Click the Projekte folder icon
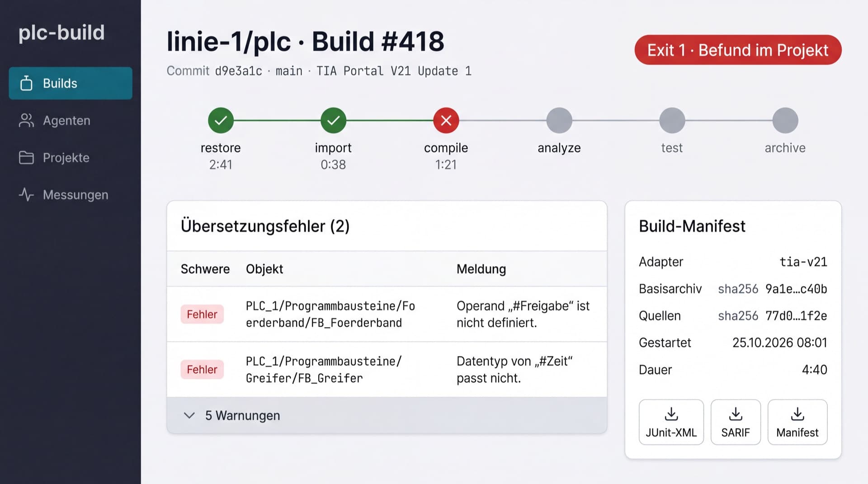The height and width of the screenshot is (484, 868). click(26, 157)
